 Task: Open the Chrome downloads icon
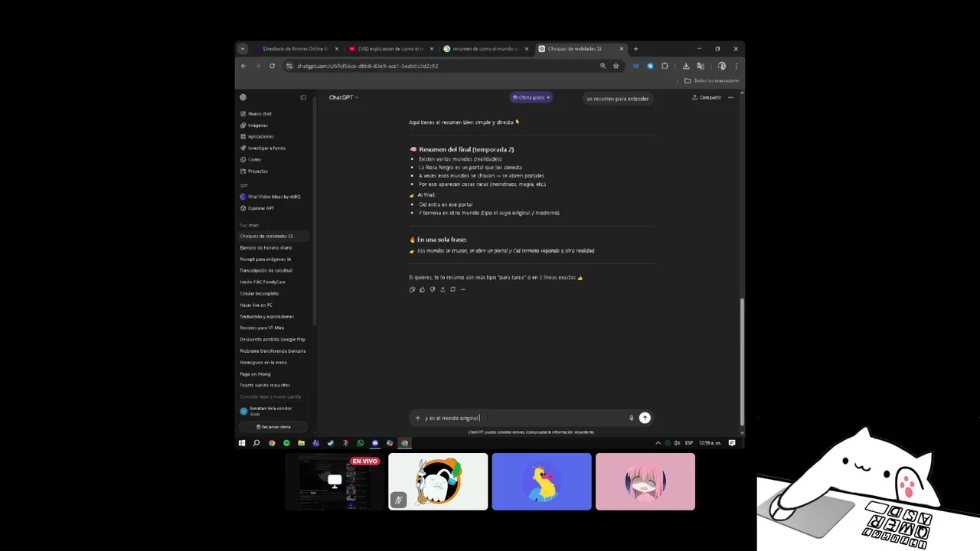pos(686,66)
